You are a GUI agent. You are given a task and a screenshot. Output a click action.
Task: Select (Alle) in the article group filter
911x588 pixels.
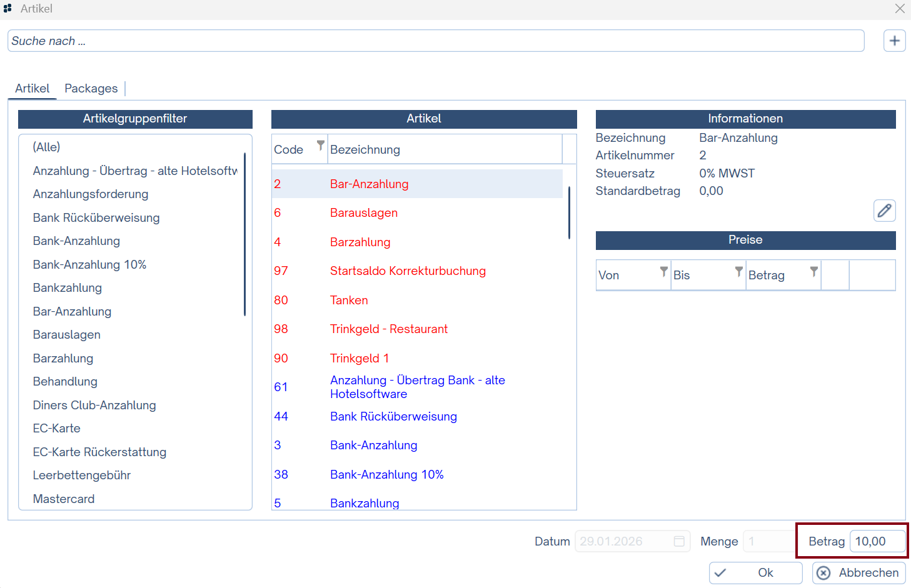click(x=47, y=147)
